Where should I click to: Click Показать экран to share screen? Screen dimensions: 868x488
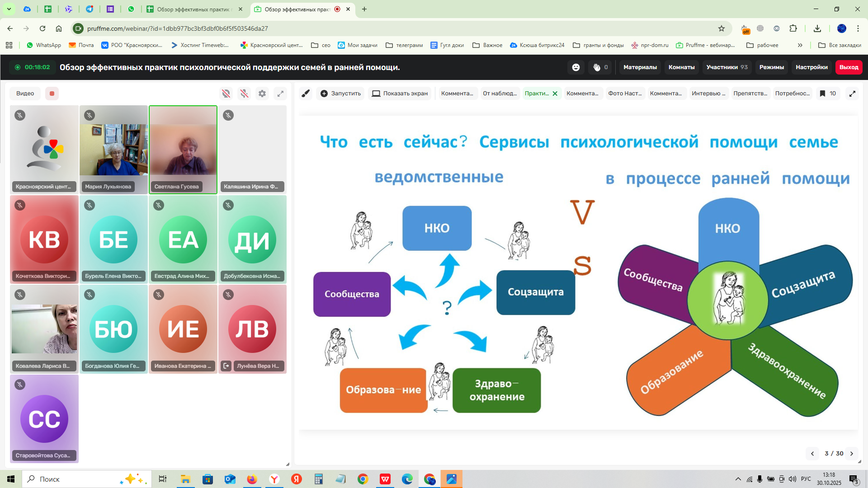pyautogui.click(x=400, y=94)
